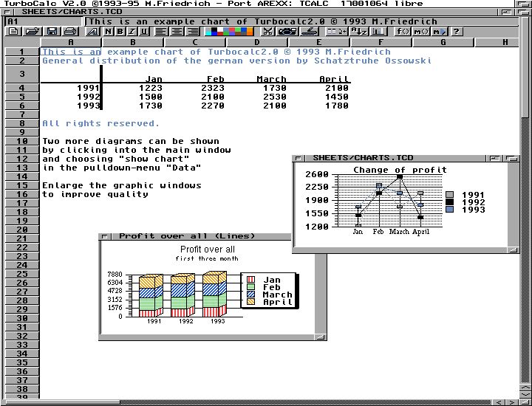Click the scroll-right arrow at the bottom right
The height and width of the screenshot is (406, 532).
(511, 402)
